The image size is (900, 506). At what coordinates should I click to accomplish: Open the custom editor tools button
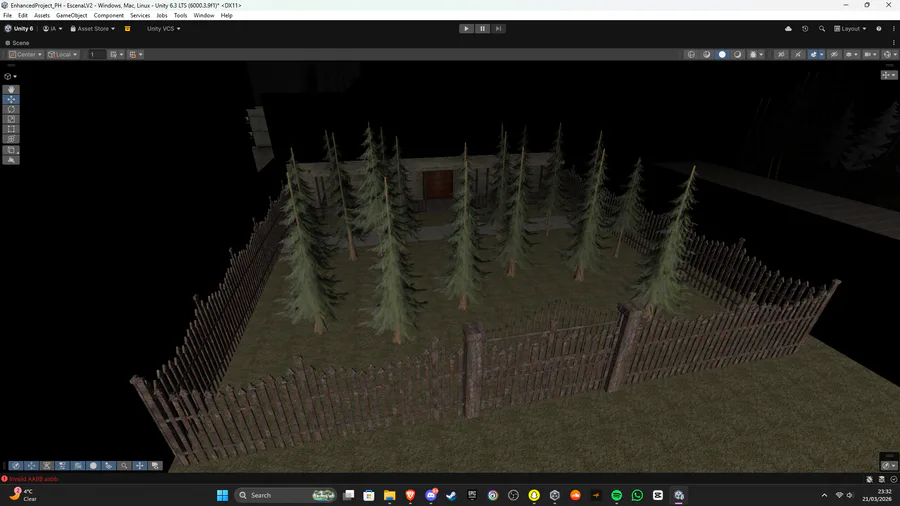pyautogui.click(x=11, y=150)
